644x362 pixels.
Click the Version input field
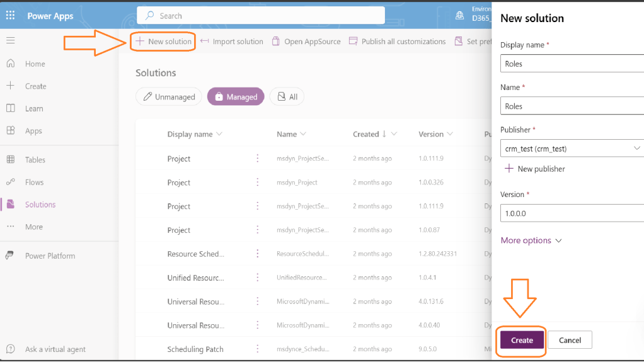[x=572, y=213]
